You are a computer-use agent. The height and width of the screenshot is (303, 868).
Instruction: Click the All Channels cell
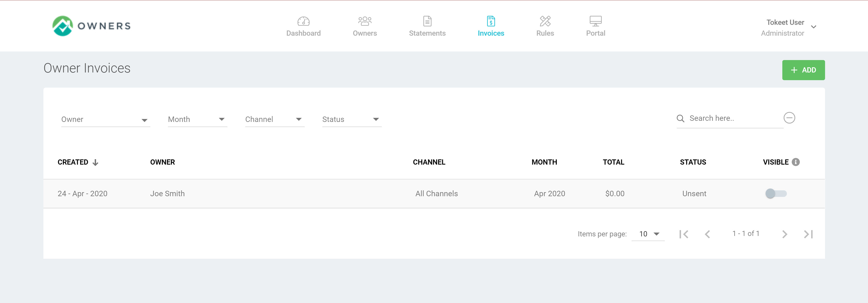(x=436, y=193)
